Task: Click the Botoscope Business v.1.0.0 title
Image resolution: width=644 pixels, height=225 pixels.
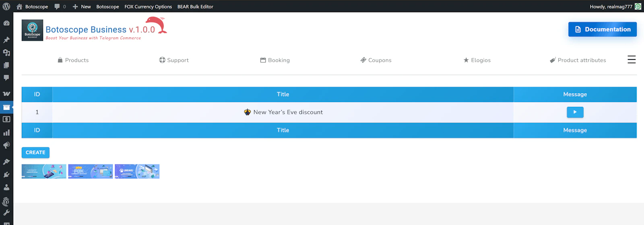Action: (100, 29)
